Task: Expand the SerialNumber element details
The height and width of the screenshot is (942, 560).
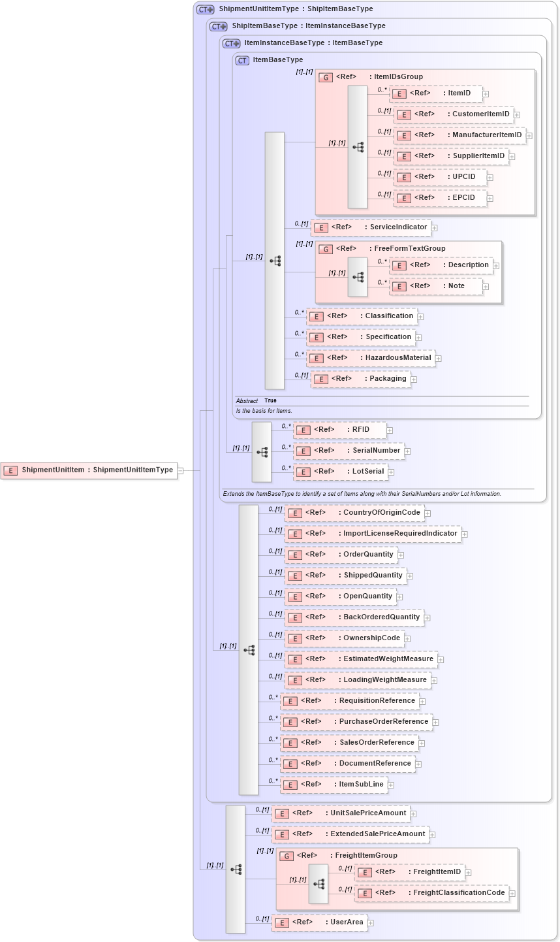Action: (408, 451)
